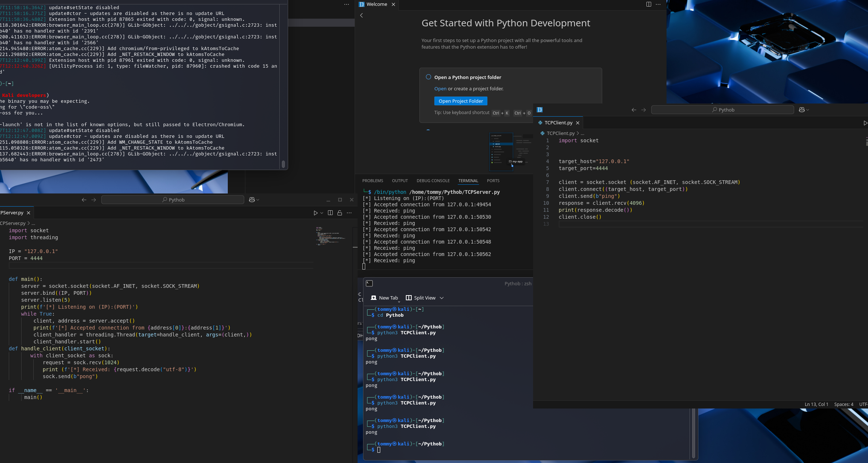
Task: Click the back chevron on the Welcome page
Action: (x=362, y=15)
